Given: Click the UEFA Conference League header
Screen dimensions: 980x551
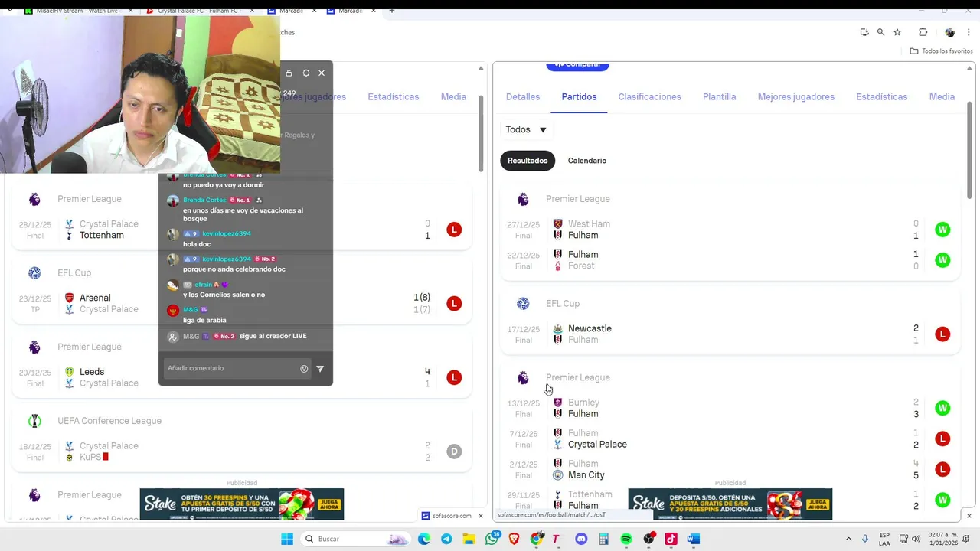Looking at the screenshot, I should [109, 421].
